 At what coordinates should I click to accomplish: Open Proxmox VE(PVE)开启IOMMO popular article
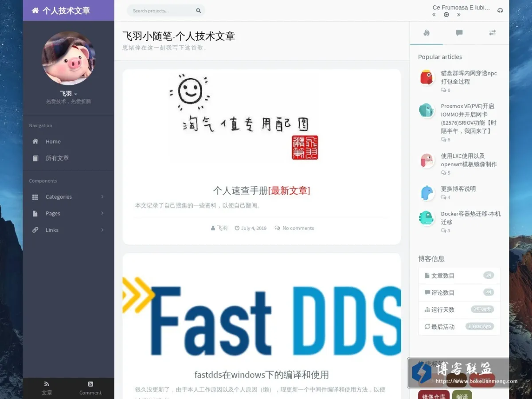[x=469, y=118]
